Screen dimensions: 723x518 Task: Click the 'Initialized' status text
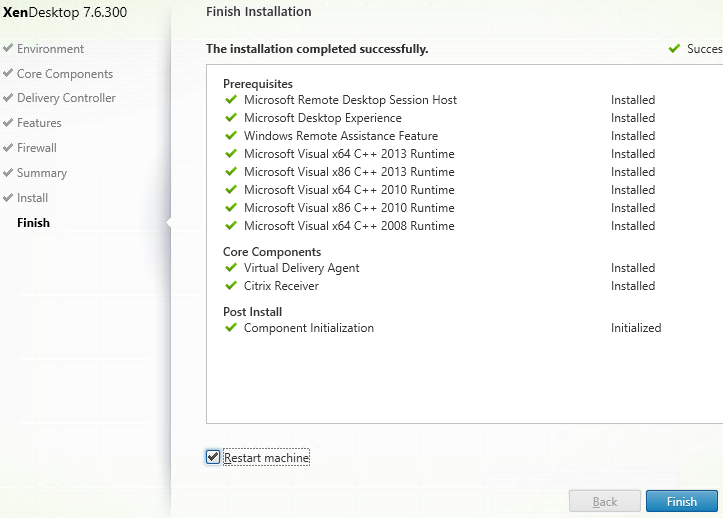636,327
